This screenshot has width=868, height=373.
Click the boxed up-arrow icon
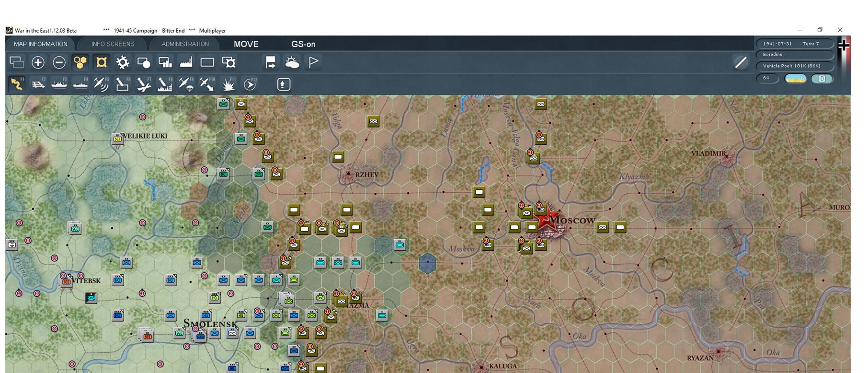click(x=284, y=84)
